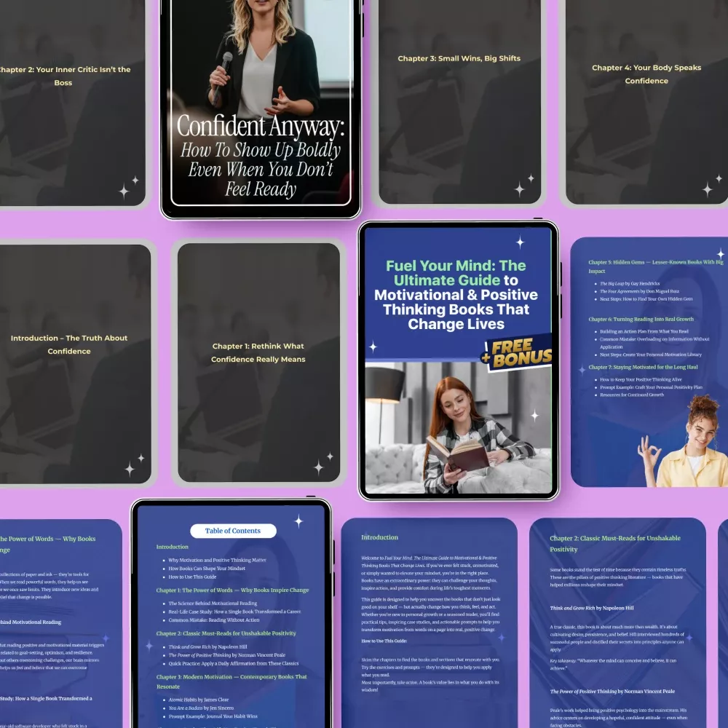Click sparkle icon on Chapter 4 card
This screenshot has height=728, width=728.
click(x=708, y=187)
